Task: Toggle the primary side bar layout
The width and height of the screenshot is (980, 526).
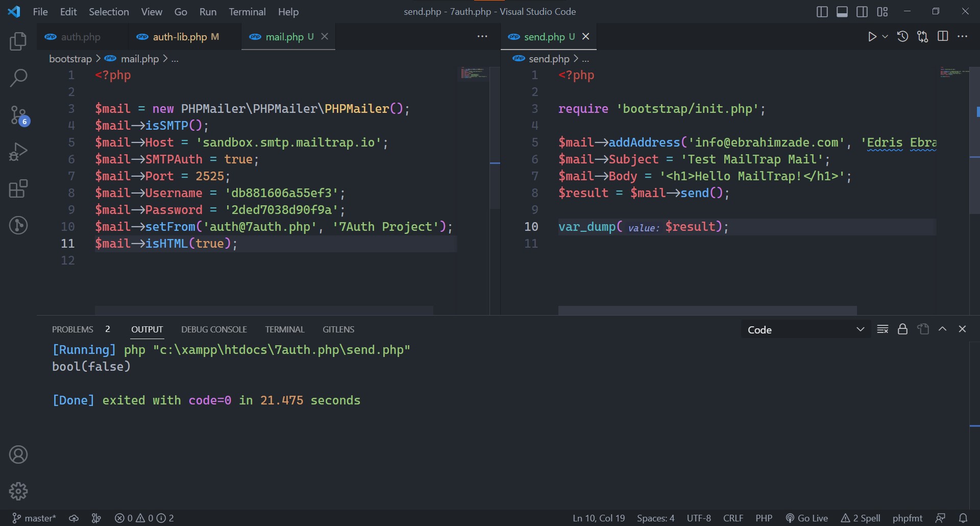Action: [822, 12]
